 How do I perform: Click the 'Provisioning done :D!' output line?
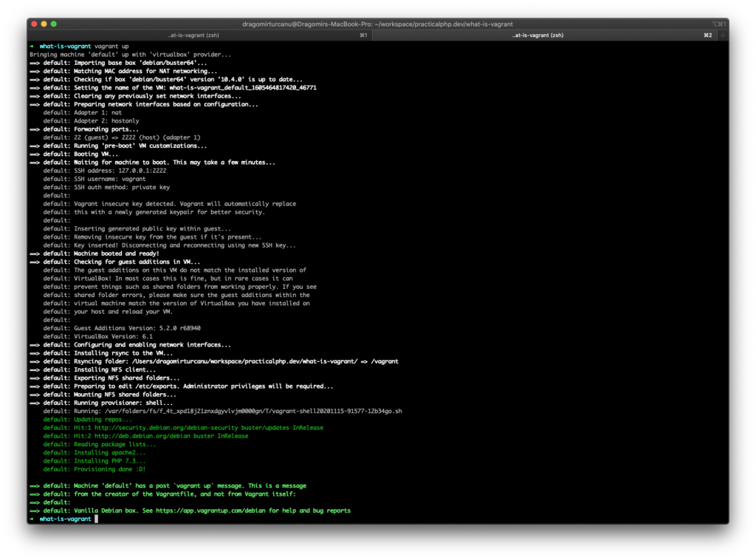110,469
